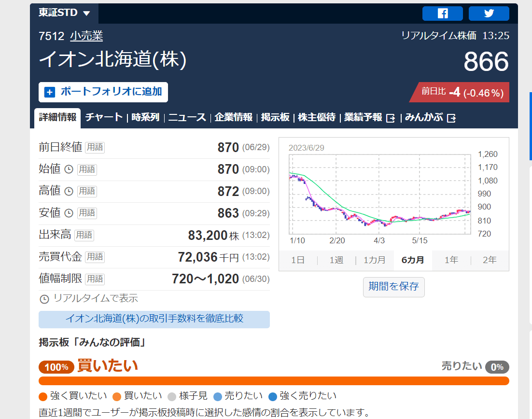Add the stock with ポートフォリオに追加 button

[x=103, y=92]
